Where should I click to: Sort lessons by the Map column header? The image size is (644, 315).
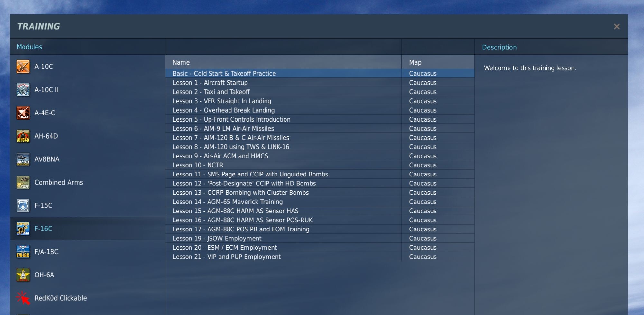point(438,62)
